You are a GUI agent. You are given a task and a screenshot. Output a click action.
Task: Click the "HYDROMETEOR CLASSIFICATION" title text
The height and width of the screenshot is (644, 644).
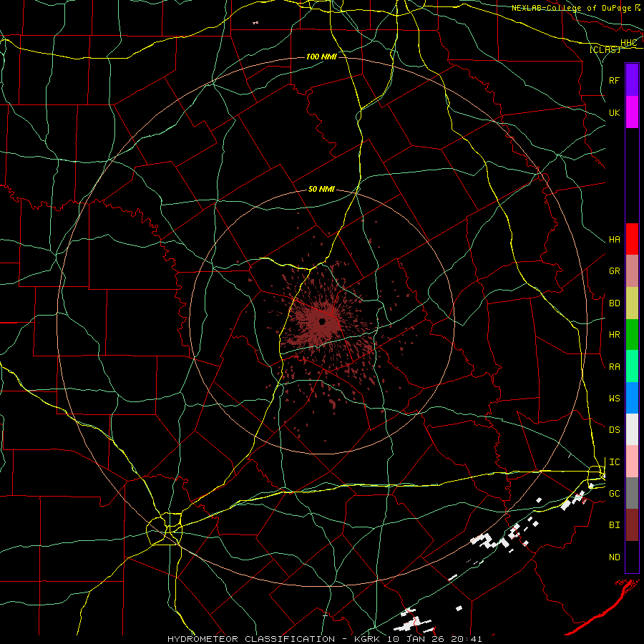point(251,639)
